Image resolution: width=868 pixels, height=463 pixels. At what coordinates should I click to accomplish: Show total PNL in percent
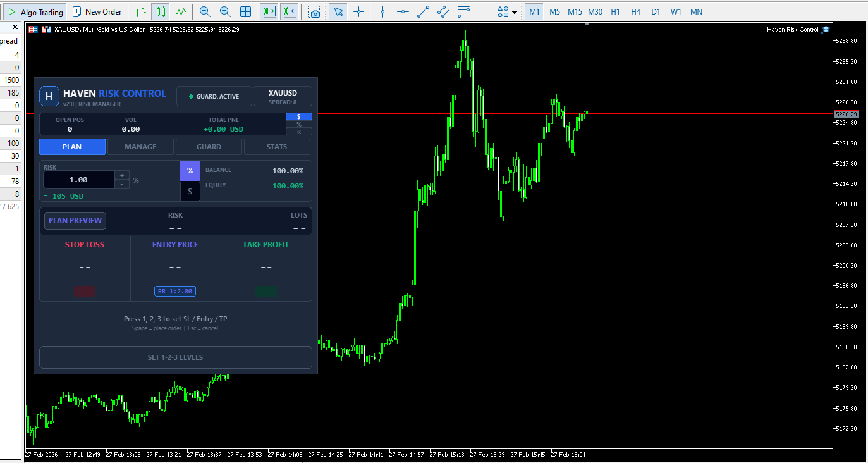click(299, 124)
